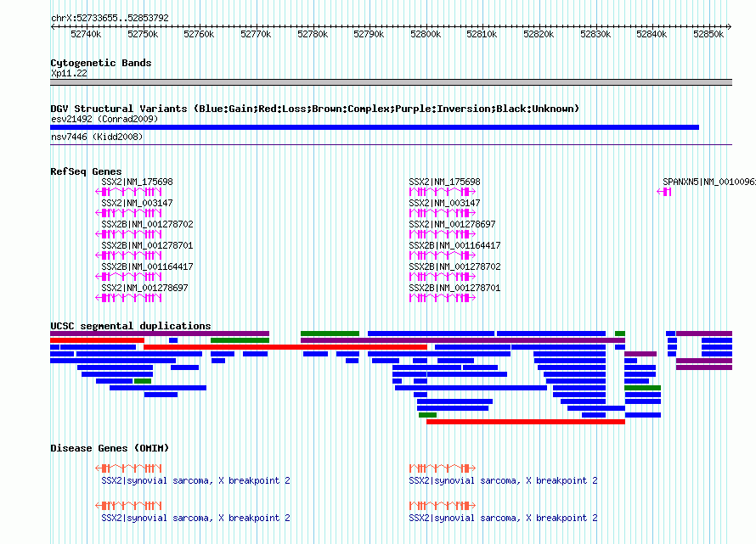Click SSX2|NM_175698 label near 52800k
This screenshot has width=756, height=544.
coord(444,182)
